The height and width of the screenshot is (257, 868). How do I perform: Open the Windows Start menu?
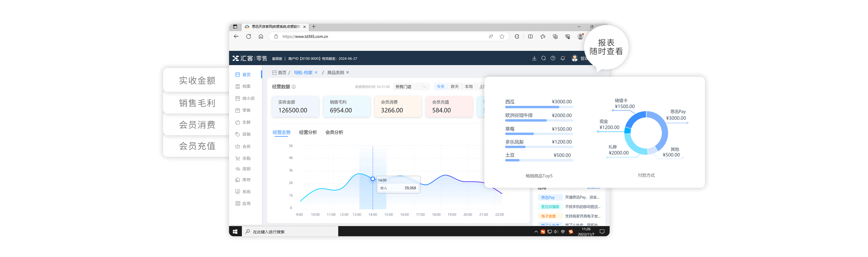[x=235, y=232]
